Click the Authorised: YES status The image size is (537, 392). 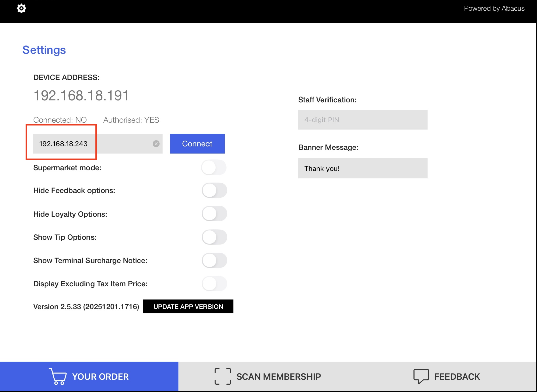(x=131, y=120)
